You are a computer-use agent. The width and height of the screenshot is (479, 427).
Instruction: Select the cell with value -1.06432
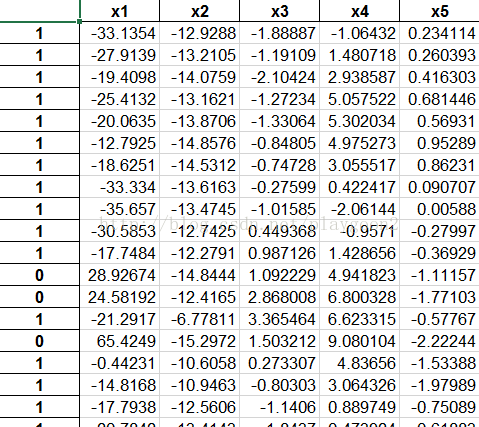click(360, 33)
